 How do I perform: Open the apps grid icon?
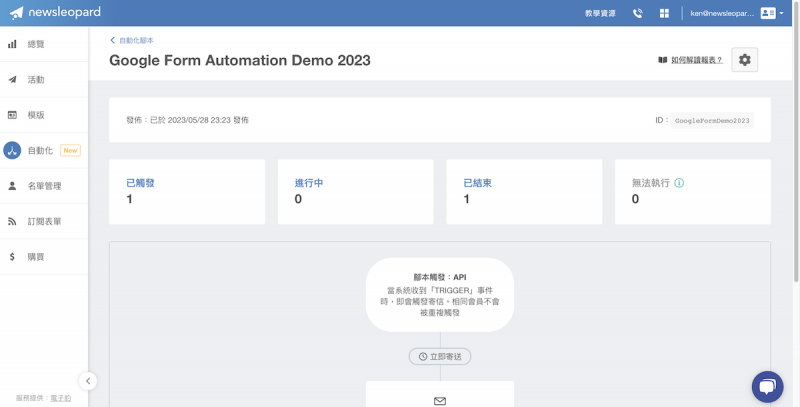click(664, 13)
